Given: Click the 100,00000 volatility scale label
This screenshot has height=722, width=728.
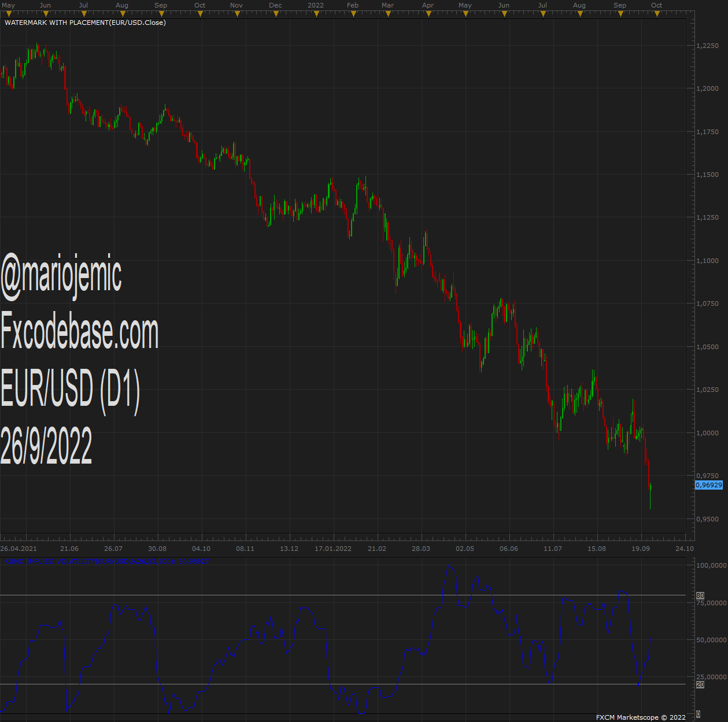Looking at the screenshot, I should click(711, 565).
